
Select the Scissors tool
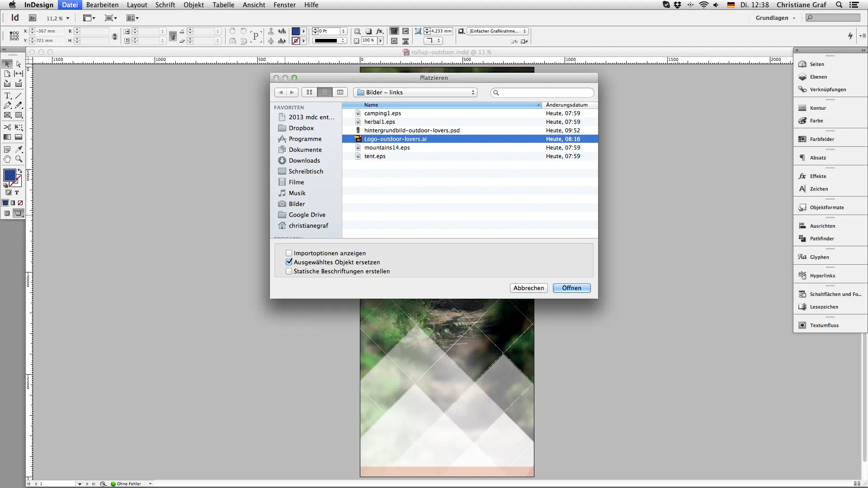(7, 127)
